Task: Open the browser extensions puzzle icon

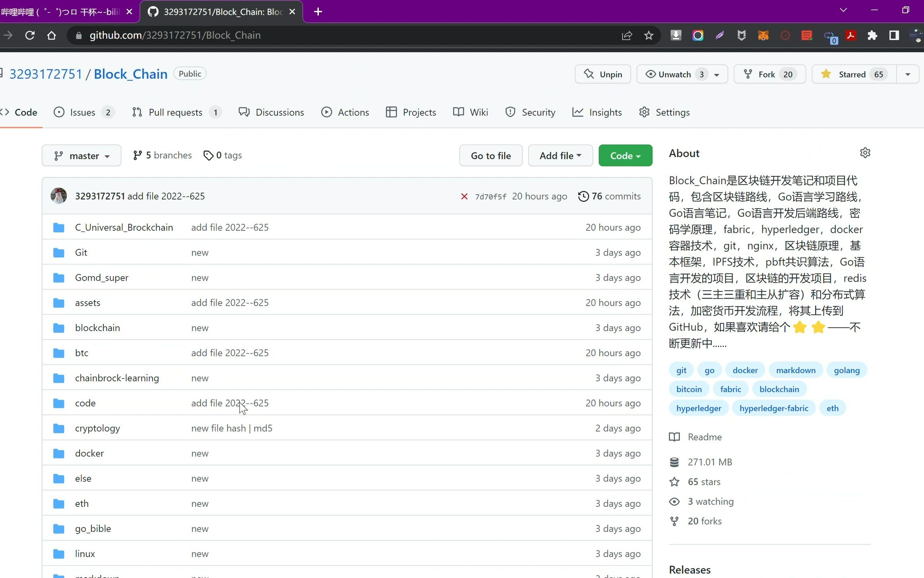Action: coord(872,35)
